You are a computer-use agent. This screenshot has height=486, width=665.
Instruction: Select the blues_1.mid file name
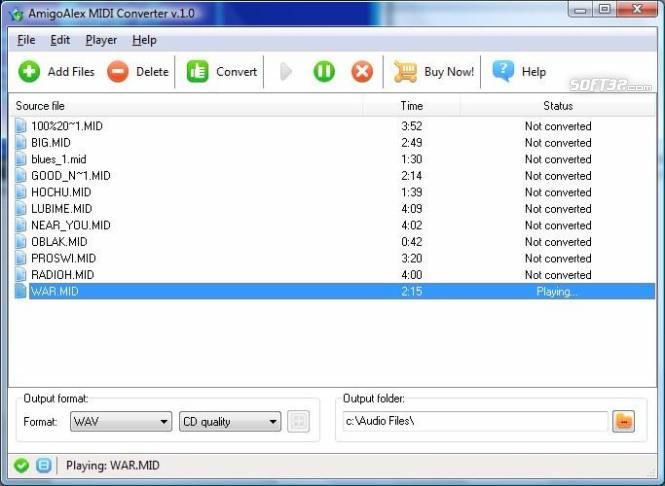click(59, 159)
